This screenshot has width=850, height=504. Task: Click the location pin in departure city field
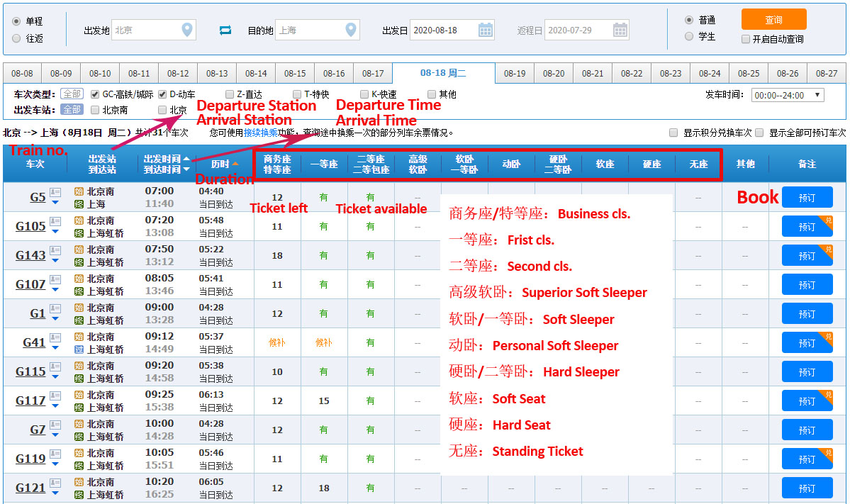[x=188, y=30]
